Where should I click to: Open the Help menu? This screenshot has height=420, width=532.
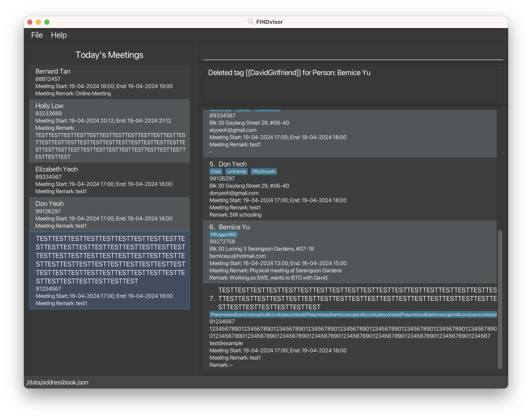59,35
